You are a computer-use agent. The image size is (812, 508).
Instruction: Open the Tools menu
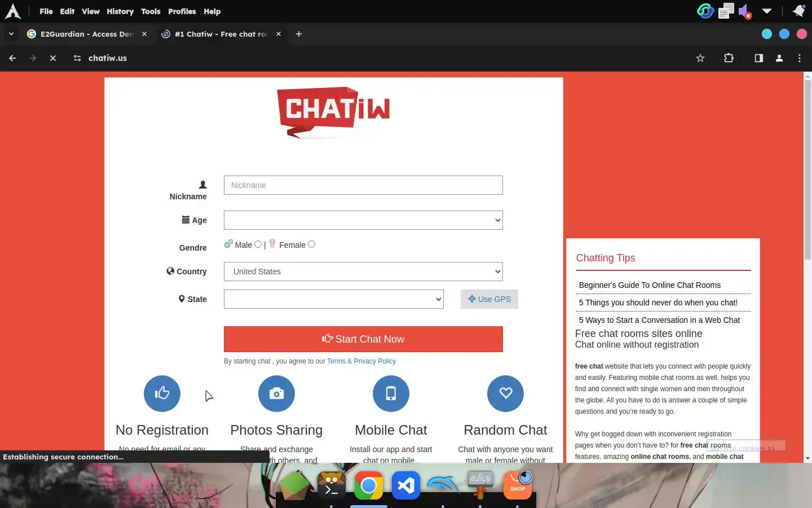[151, 11]
